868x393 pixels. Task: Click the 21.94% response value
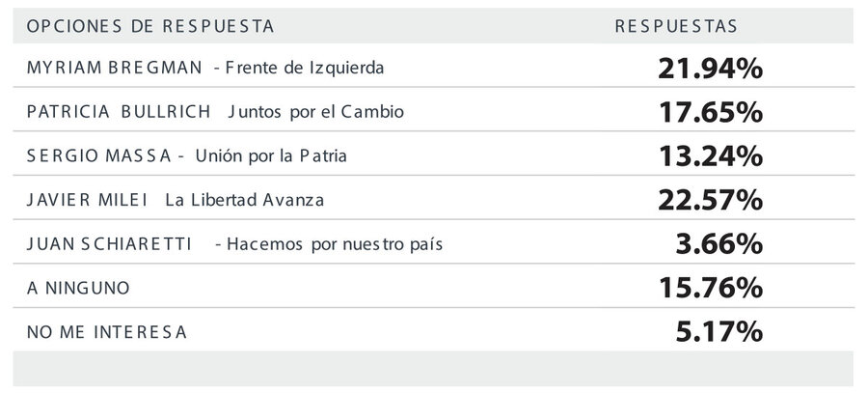tap(710, 70)
